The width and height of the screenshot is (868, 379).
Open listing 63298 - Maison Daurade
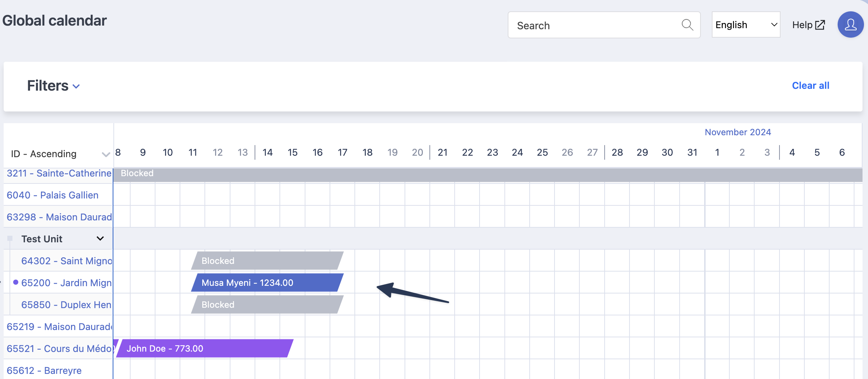point(59,217)
